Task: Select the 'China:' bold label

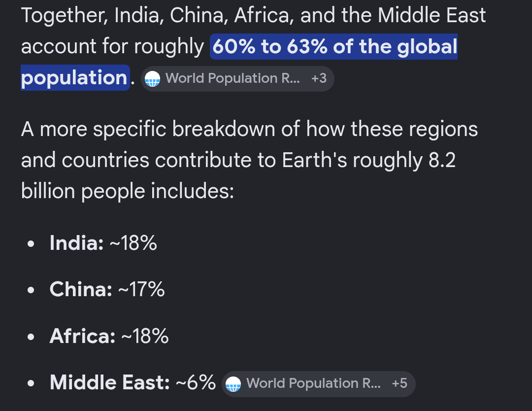Action: 81,289
